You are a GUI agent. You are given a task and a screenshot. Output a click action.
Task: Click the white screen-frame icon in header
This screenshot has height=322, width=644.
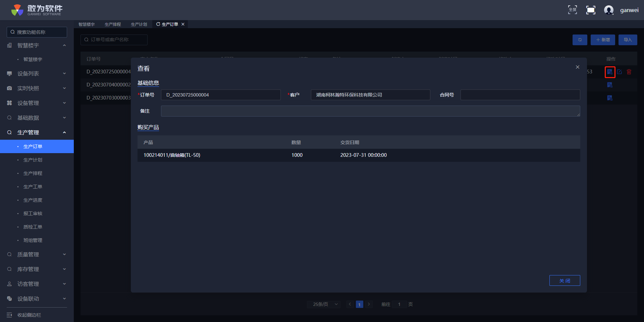coord(590,10)
